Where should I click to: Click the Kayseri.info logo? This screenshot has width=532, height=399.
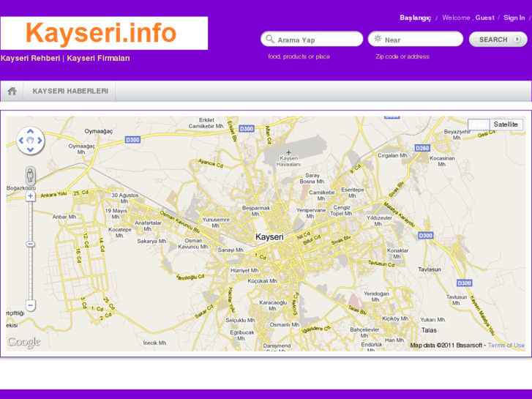click(104, 33)
